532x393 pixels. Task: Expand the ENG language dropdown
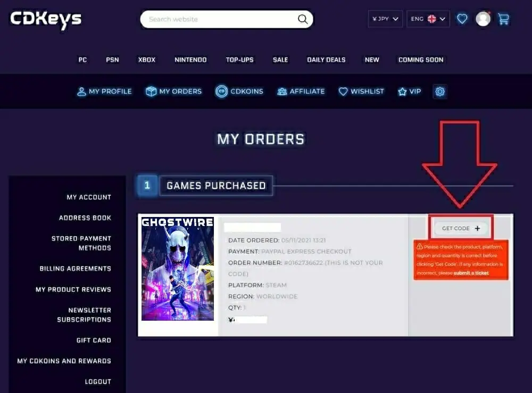pyautogui.click(x=428, y=19)
